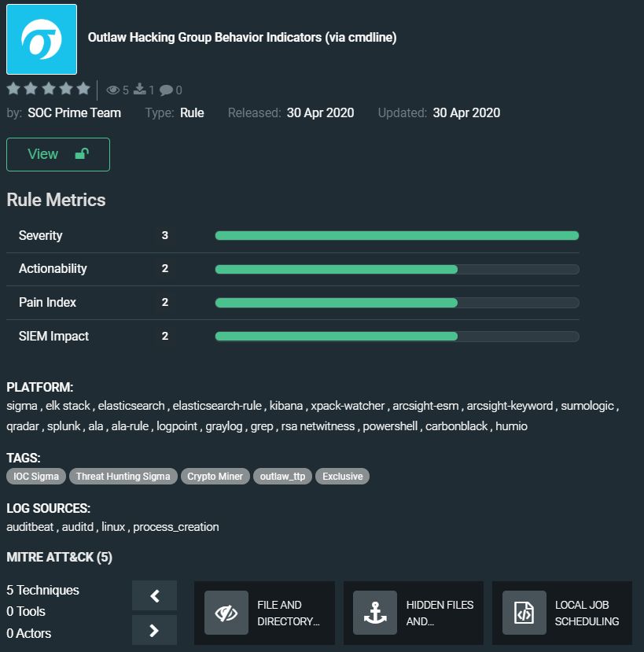
Task: Click the 'splunk' platform text
Action: [64, 426]
